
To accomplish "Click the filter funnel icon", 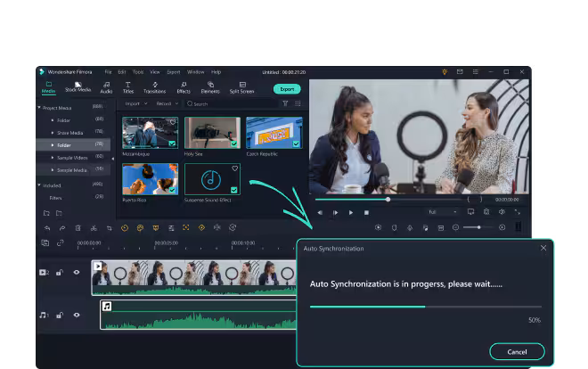I will 285,103.
